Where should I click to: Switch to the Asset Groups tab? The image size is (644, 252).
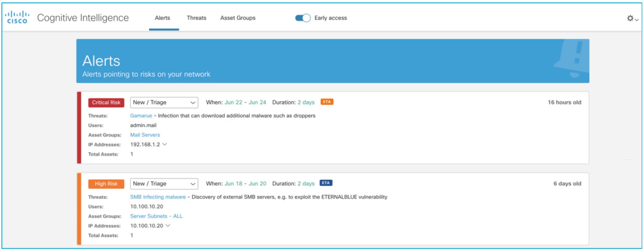[x=238, y=18]
